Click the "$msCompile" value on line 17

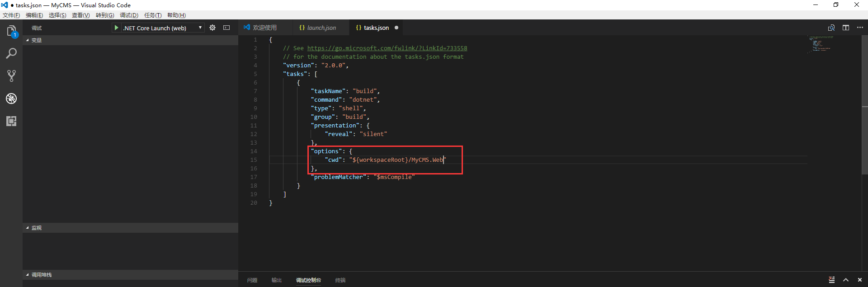click(394, 177)
